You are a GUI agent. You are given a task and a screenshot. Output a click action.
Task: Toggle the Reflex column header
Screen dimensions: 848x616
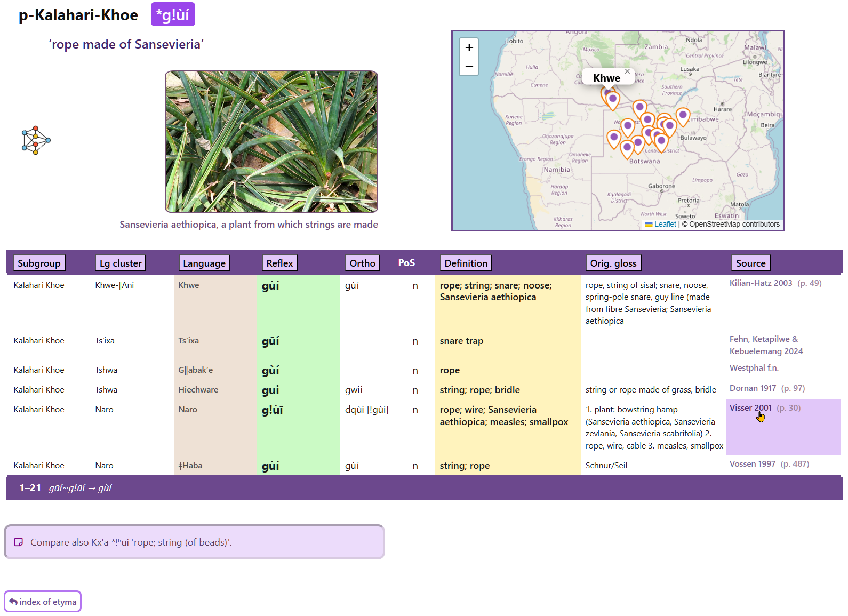click(279, 263)
